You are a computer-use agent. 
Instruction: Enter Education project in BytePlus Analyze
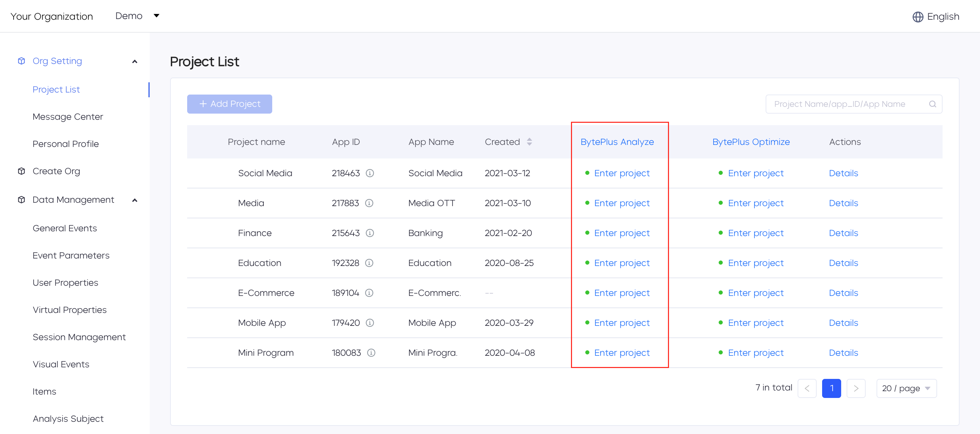point(622,263)
